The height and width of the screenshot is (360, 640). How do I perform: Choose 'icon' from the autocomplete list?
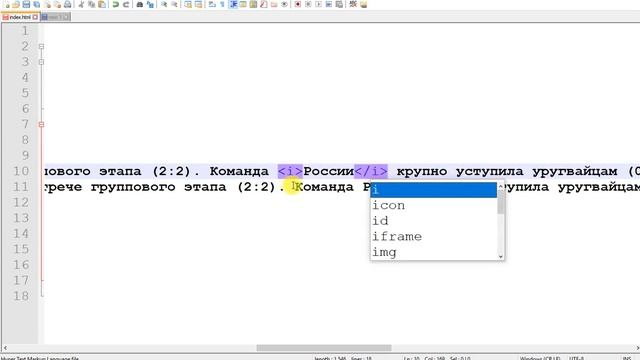click(433, 205)
